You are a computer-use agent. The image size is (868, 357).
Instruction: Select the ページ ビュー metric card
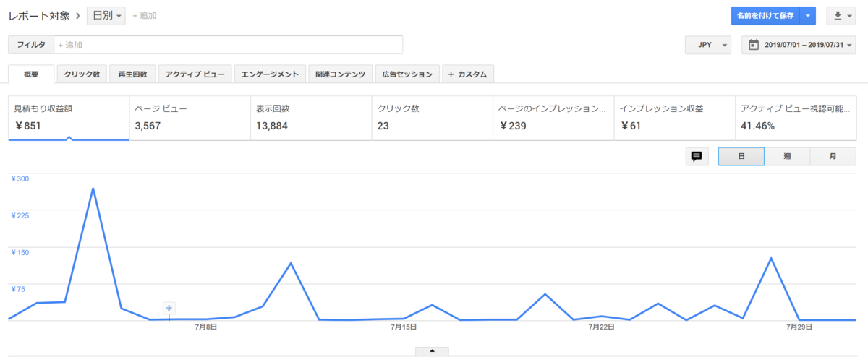190,118
